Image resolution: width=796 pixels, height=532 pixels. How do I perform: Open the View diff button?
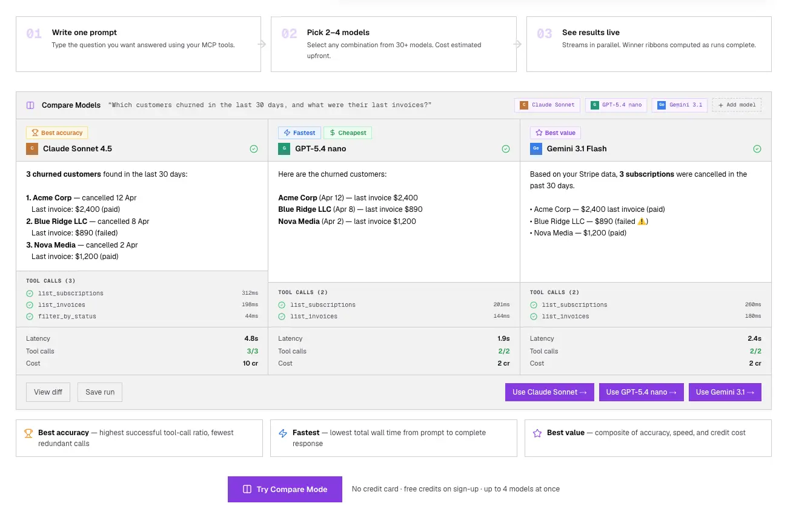pyautogui.click(x=48, y=392)
